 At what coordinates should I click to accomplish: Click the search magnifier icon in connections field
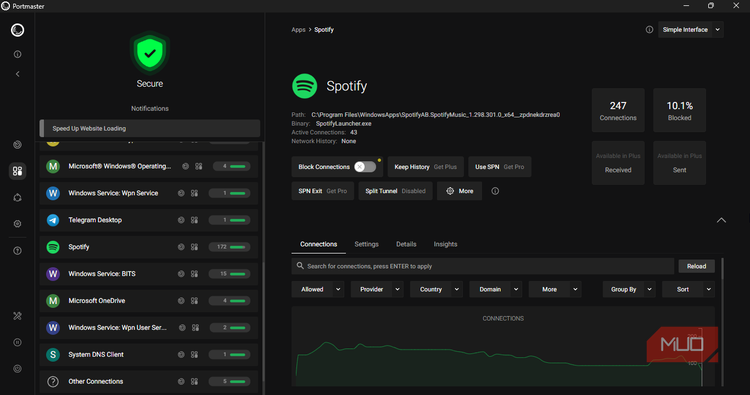(300, 266)
